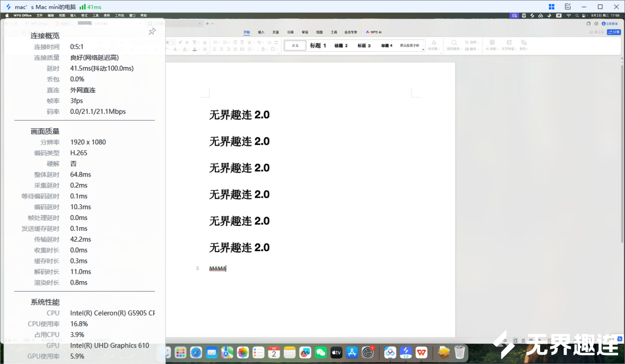Image resolution: width=625 pixels, height=364 pixels.
Task: Open the remote desktop apps grid icon
Action: [551, 7]
